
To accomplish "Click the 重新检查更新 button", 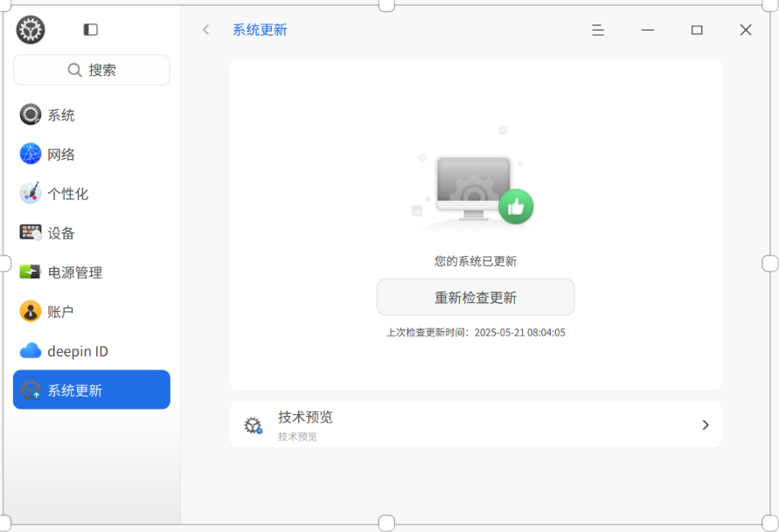I will 476,297.
